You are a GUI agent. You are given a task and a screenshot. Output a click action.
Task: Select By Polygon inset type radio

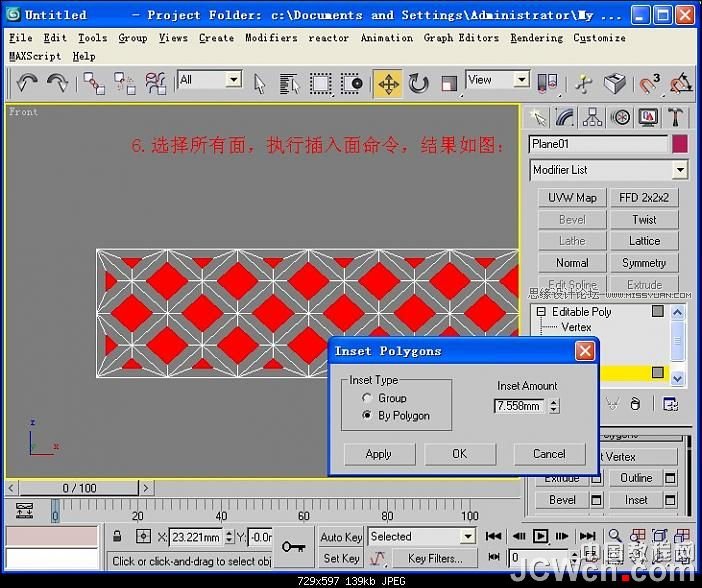point(367,415)
